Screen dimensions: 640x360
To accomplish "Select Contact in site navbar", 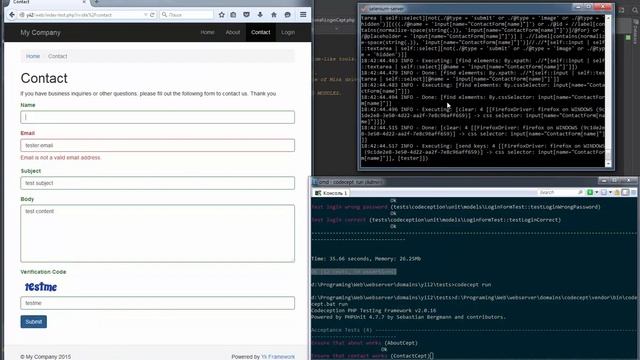I will (260, 32).
